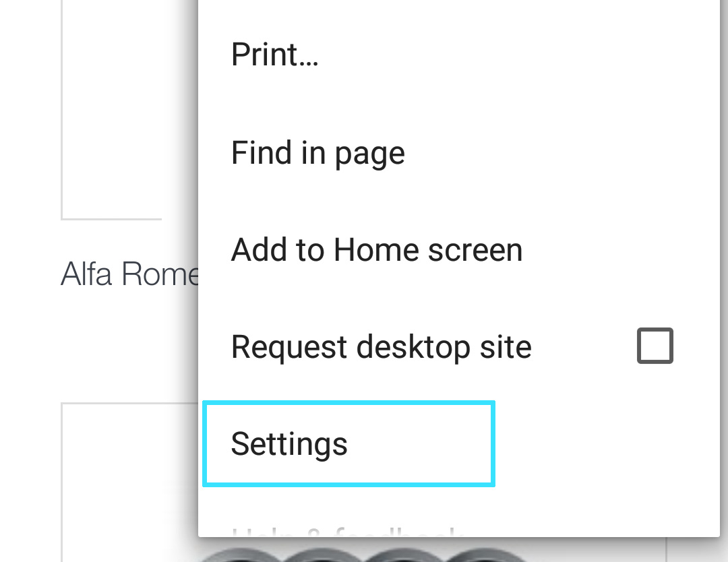Viewport: 728px width, 562px height.
Task: Click the Alfa Romeo caption text
Action: pos(129,275)
